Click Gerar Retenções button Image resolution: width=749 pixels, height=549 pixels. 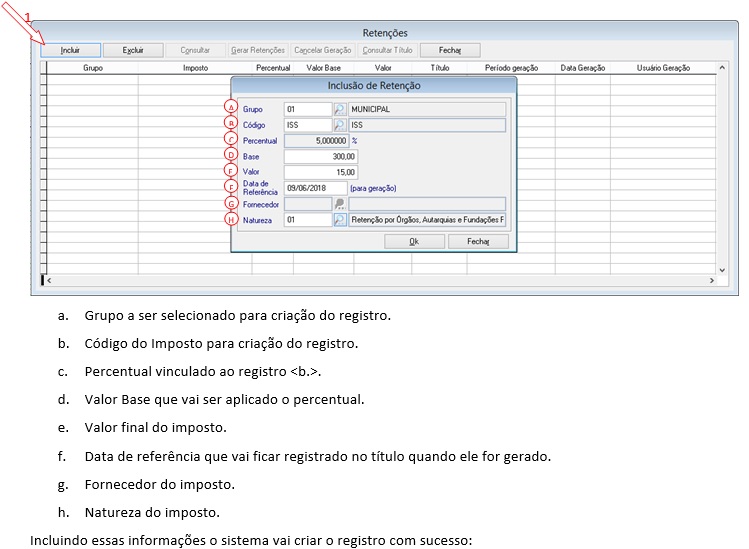[258, 50]
